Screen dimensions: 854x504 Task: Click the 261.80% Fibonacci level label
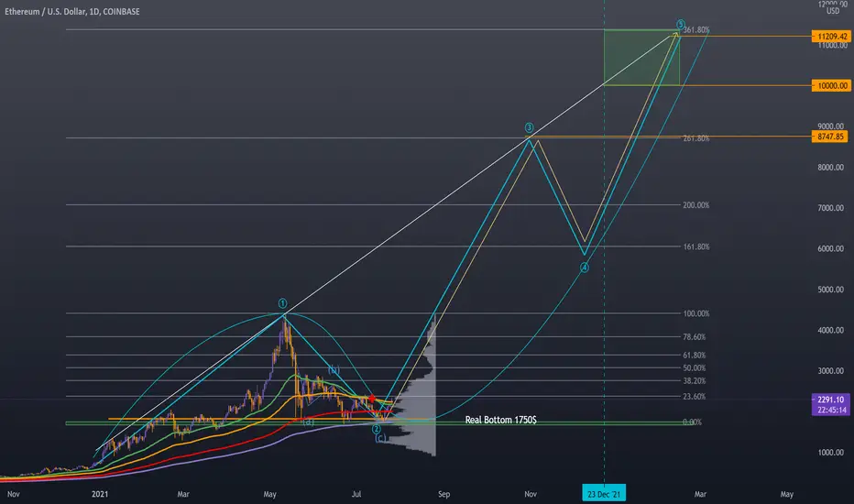(696, 138)
